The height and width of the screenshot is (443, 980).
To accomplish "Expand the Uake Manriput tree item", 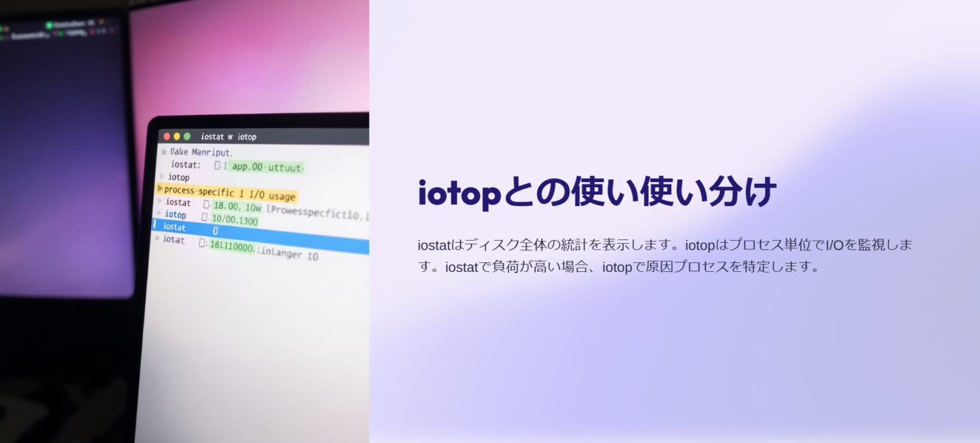I will [x=164, y=151].
